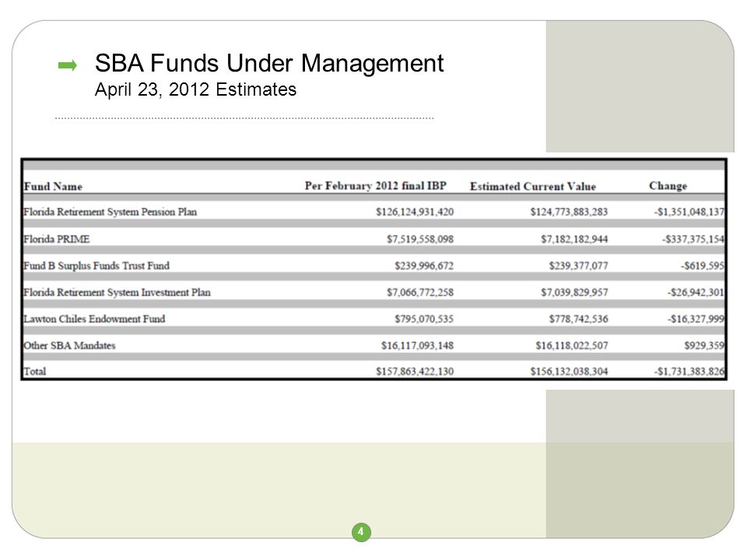Select the value $239,996,672
Image resolution: width=747 pixels, height=560 pixels.
[424, 266]
